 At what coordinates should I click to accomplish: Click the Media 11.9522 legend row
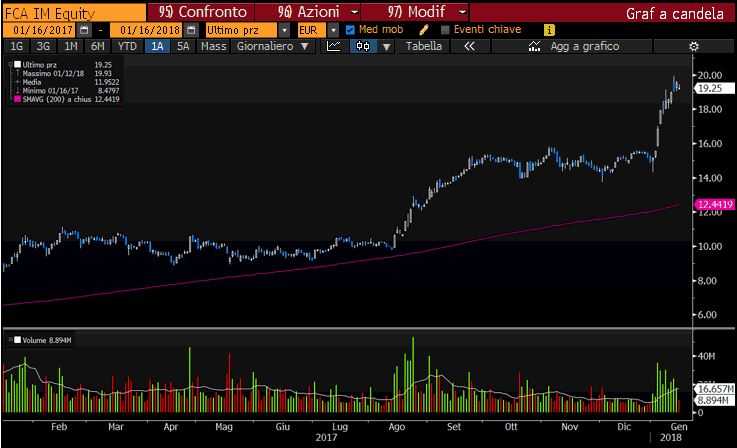point(67,82)
